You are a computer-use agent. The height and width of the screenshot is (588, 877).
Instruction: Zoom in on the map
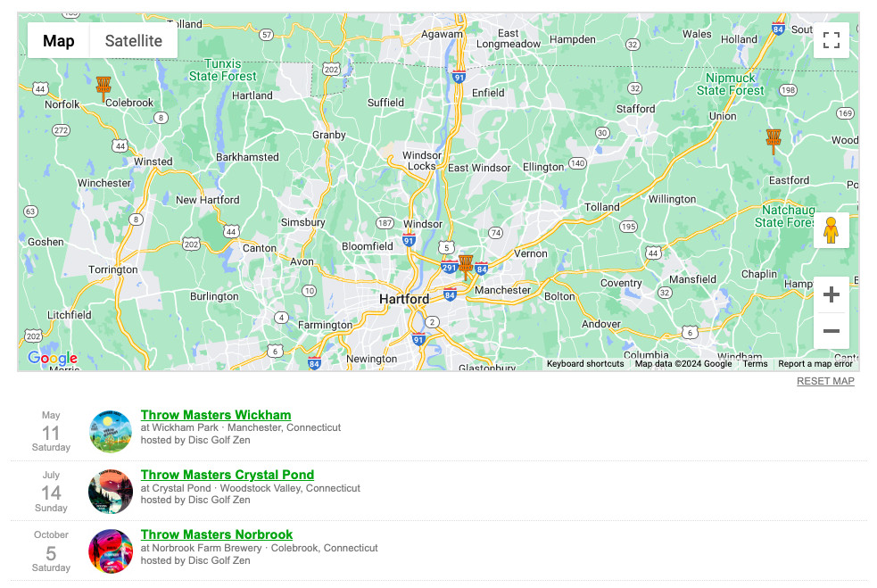831,294
